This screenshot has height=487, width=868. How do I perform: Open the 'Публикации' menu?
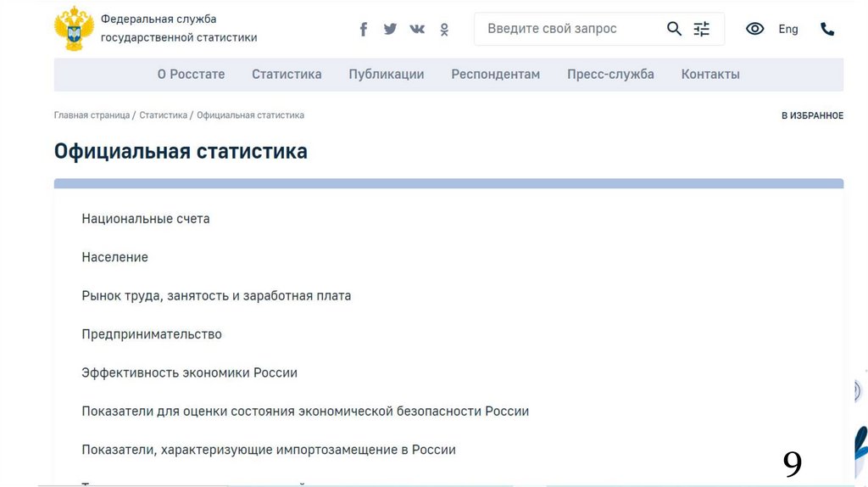(387, 75)
